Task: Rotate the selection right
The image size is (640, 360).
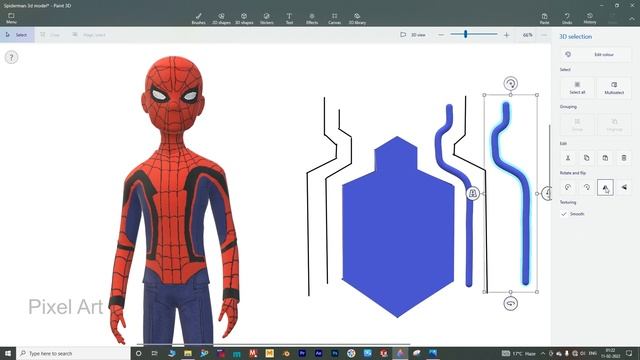Action: tap(587, 187)
